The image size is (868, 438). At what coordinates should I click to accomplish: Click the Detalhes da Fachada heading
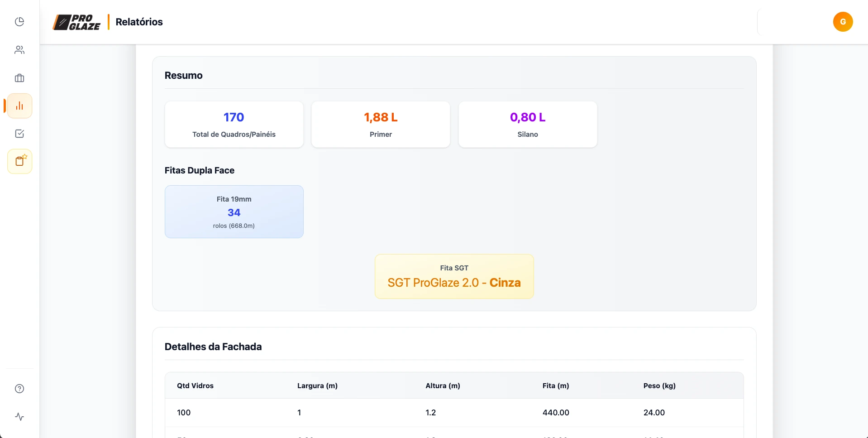click(213, 347)
